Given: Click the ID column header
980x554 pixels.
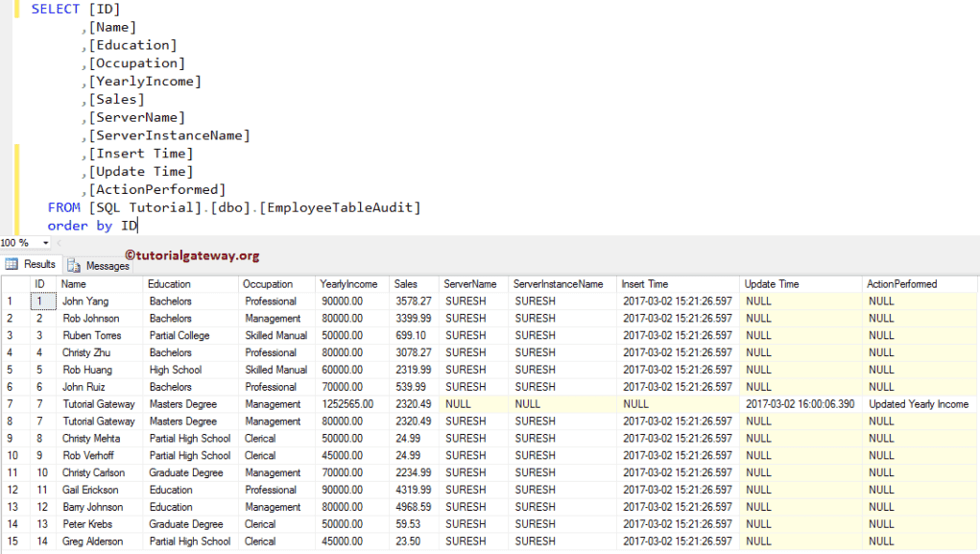Looking at the screenshot, I should click(x=39, y=283).
